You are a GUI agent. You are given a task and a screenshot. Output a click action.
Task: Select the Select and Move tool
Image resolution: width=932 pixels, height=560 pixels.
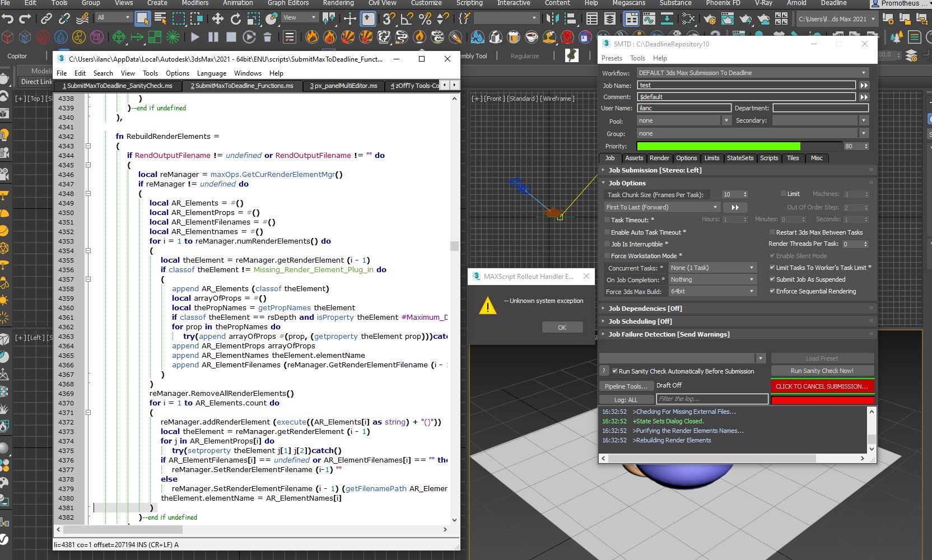(x=217, y=19)
